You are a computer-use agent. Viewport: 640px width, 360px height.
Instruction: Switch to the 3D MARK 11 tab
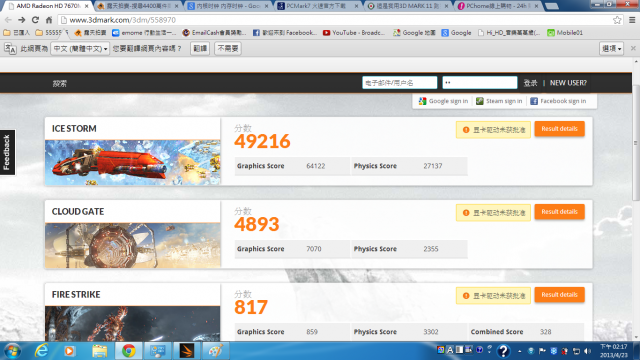pyautogui.click(x=407, y=6)
